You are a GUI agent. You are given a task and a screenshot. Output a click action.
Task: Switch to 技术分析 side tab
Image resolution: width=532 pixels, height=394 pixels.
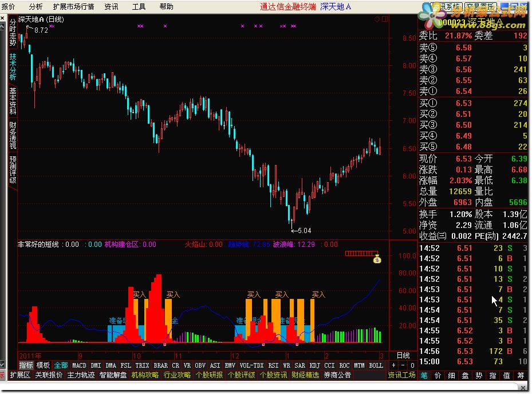pyautogui.click(x=13, y=66)
